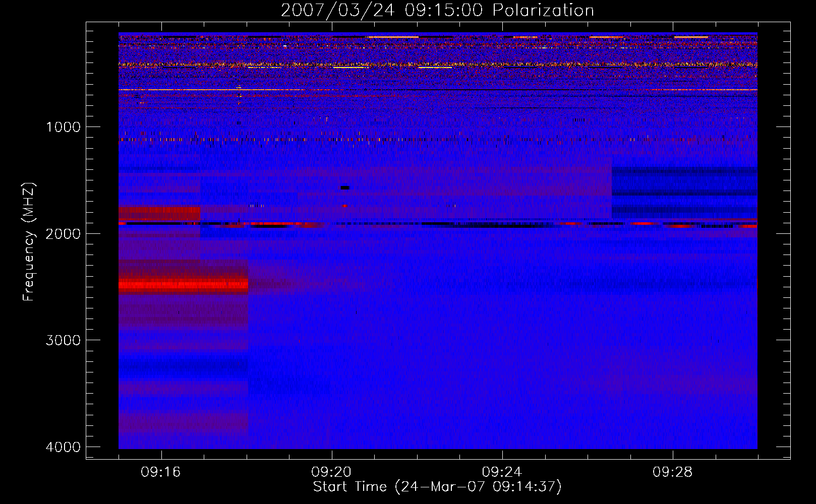Click the 09:16 time tick label
Image resolution: width=816 pixels, height=504 pixels.
[161, 472]
